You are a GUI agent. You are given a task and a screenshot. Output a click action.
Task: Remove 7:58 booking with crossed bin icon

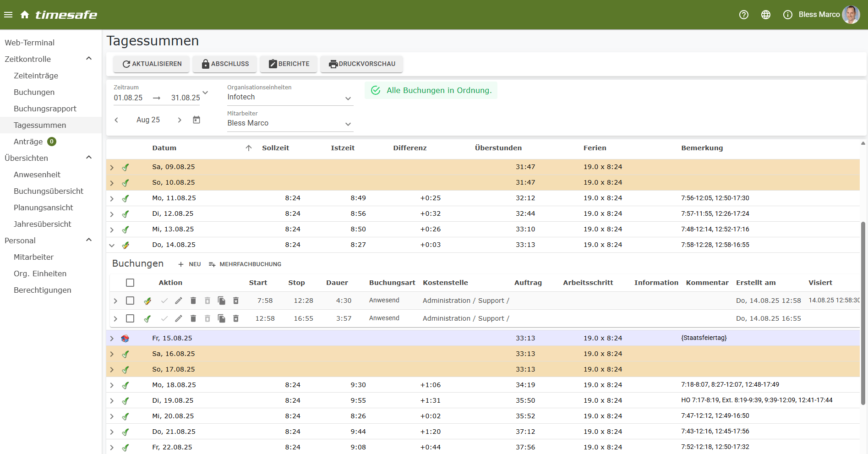pyautogui.click(x=236, y=301)
